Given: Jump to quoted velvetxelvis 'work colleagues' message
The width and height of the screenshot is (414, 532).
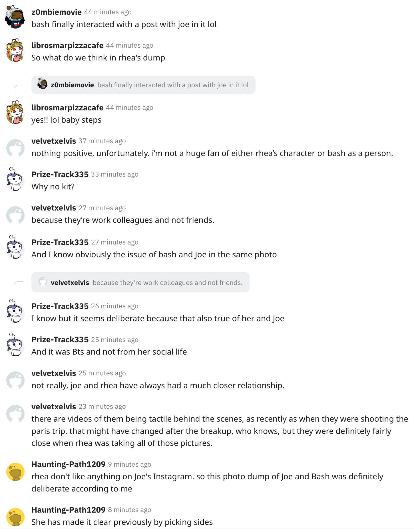Looking at the screenshot, I should click(140, 282).
